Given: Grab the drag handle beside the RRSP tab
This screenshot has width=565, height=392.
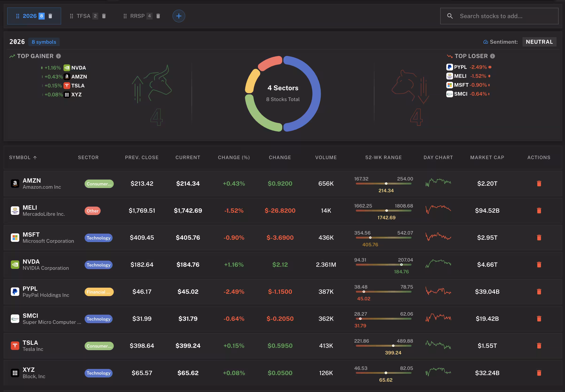Looking at the screenshot, I should click(125, 16).
